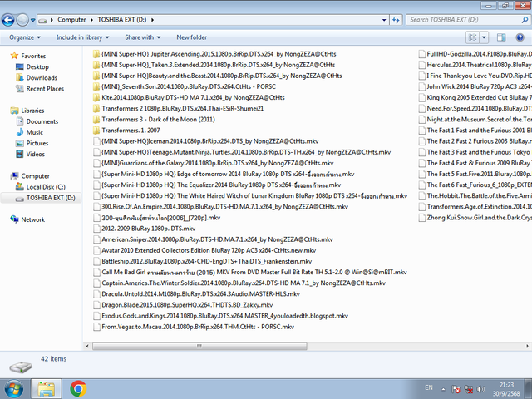Viewport: 532px width, 399px height.
Task: Select Exodus.Gods.and.Kings.2014 file name
Action: tap(225, 316)
